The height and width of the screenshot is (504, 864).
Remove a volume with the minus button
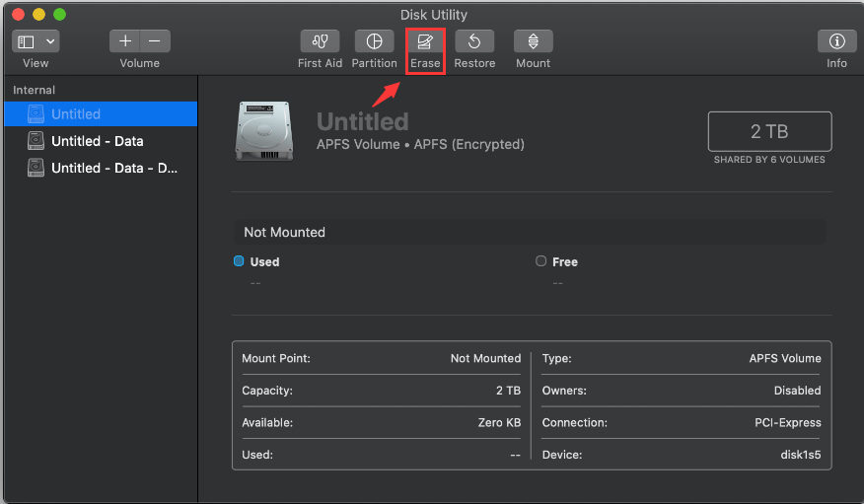(x=155, y=41)
